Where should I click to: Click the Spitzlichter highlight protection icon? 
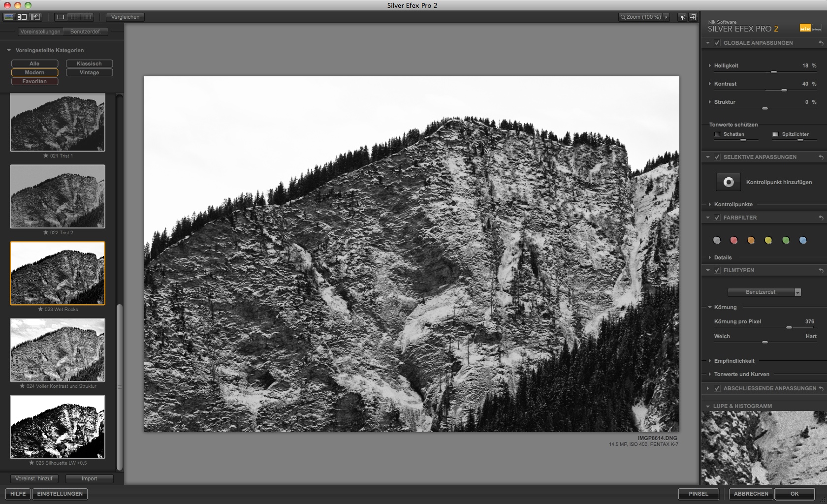(x=776, y=134)
